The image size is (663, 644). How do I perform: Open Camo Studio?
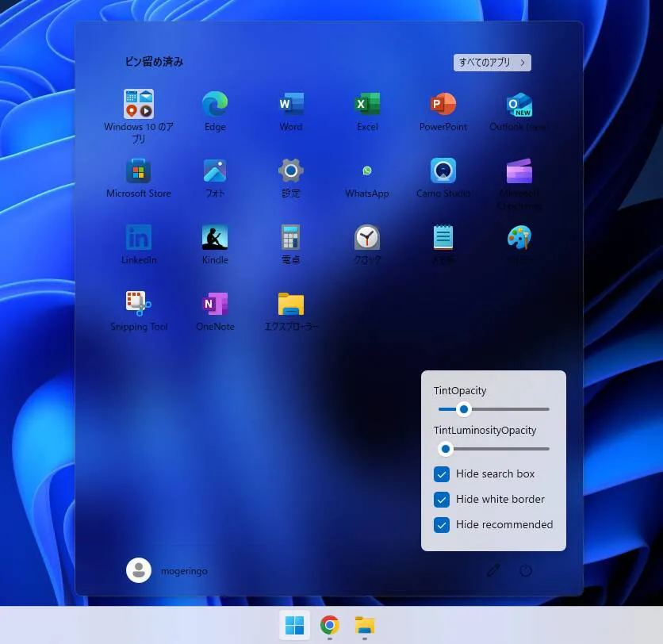point(443,178)
